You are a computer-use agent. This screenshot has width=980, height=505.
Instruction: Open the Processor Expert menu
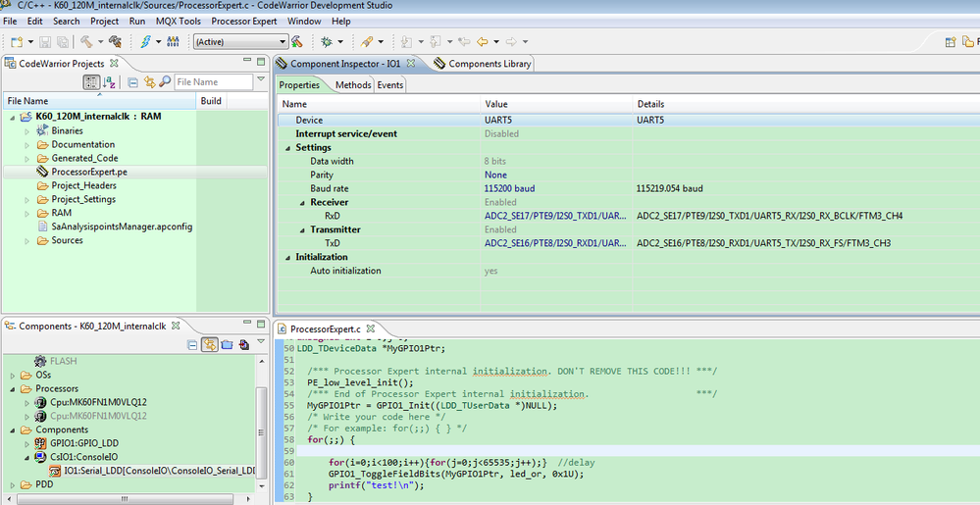click(x=243, y=21)
